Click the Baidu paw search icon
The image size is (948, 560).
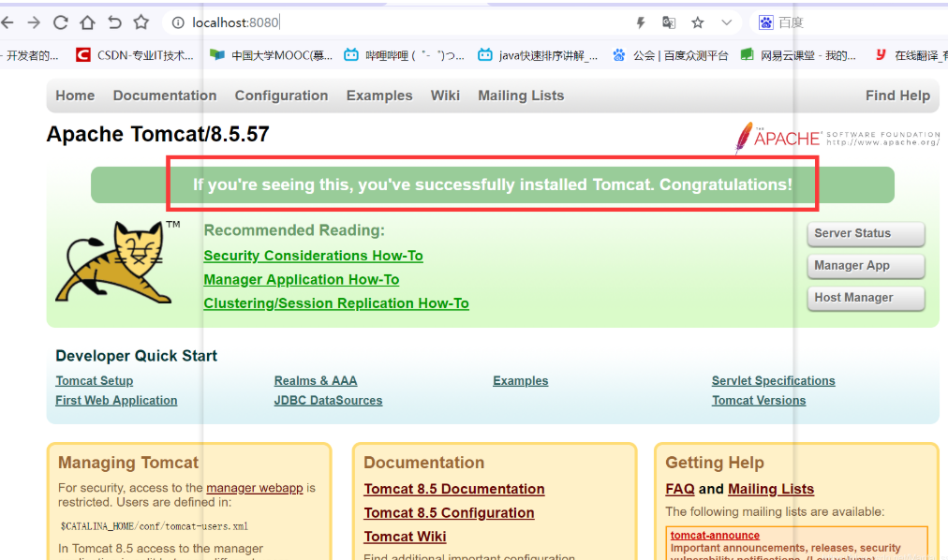pyautogui.click(x=766, y=23)
